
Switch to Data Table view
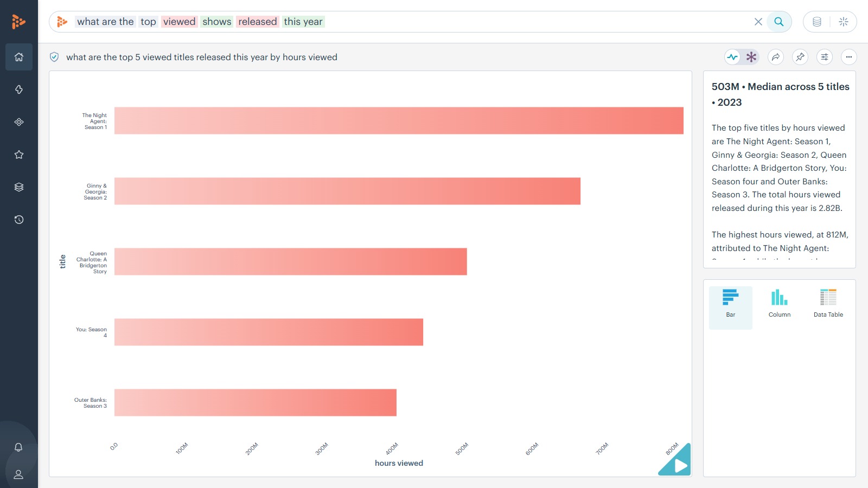pyautogui.click(x=828, y=307)
